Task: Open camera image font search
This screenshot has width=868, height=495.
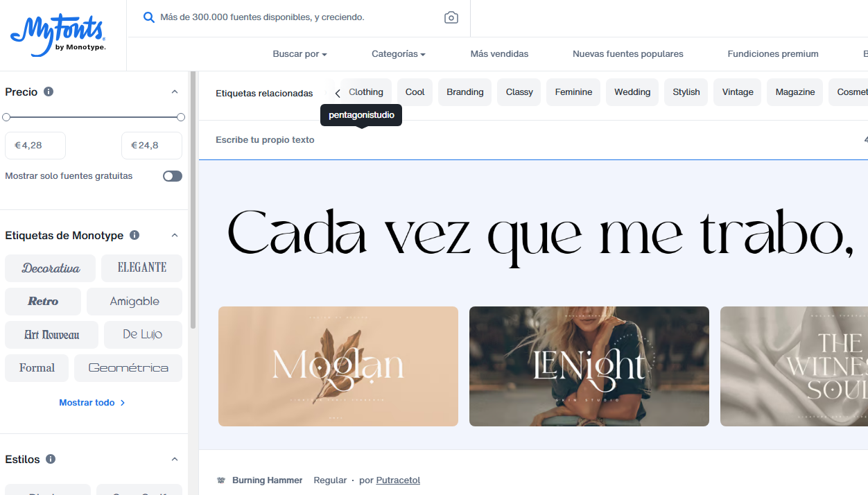Action: click(451, 17)
